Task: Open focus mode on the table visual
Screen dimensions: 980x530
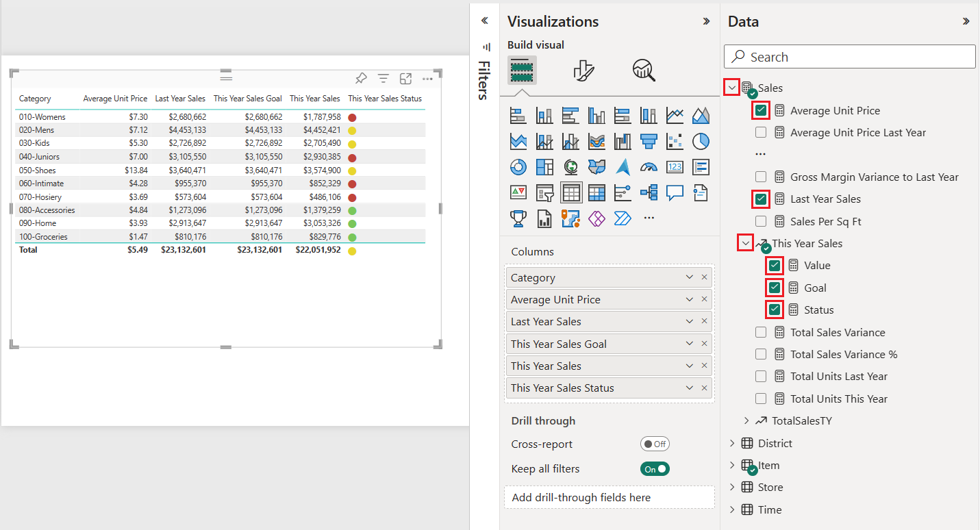Action: tap(405, 78)
